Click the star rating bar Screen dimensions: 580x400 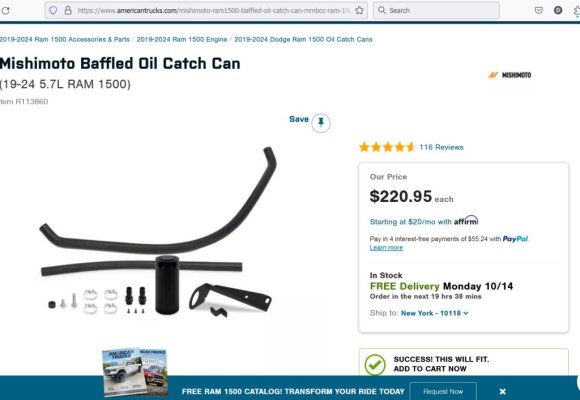coord(387,147)
